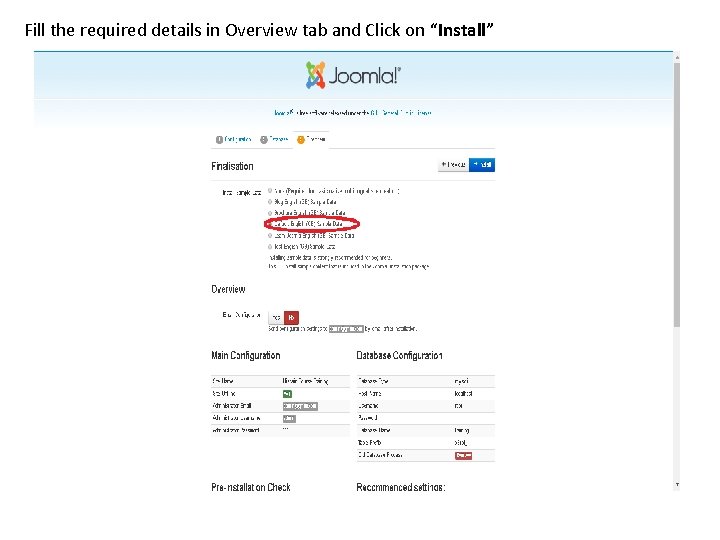Click the Database Name value cell
Screen dimensions: 720x540
pyautogui.click(x=461, y=431)
